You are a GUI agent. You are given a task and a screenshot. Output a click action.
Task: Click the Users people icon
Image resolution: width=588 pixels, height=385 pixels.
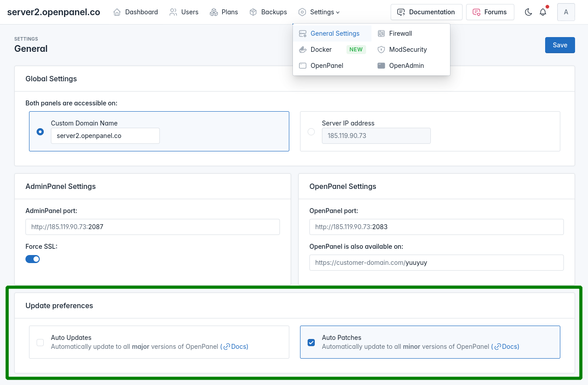pyautogui.click(x=173, y=12)
